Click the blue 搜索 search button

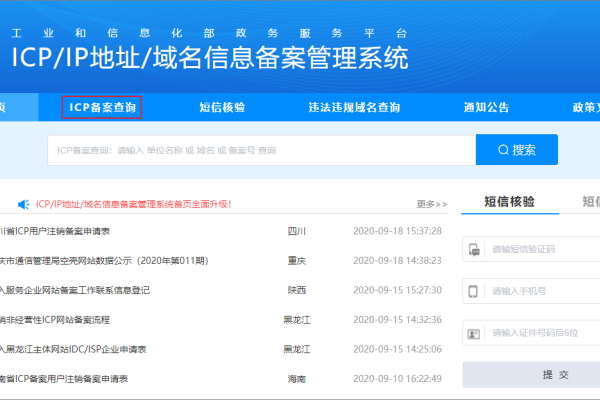click(x=517, y=150)
